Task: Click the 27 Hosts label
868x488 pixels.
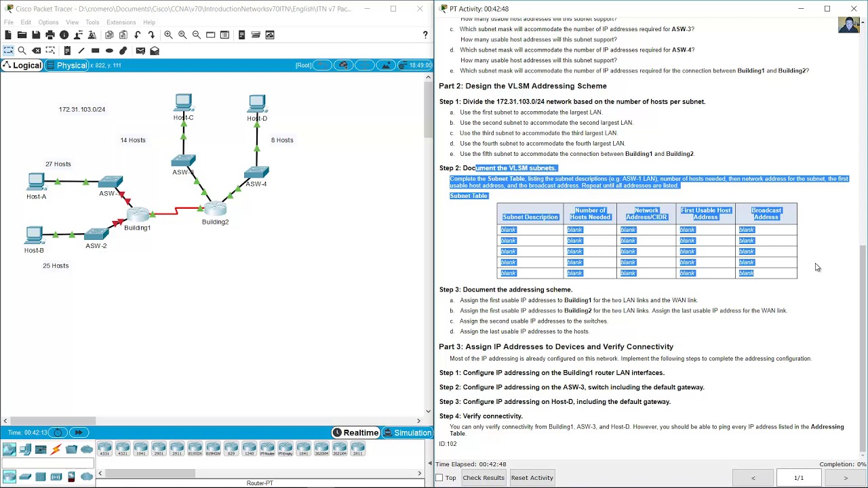Action: pyautogui.click(x=58, y=164)
